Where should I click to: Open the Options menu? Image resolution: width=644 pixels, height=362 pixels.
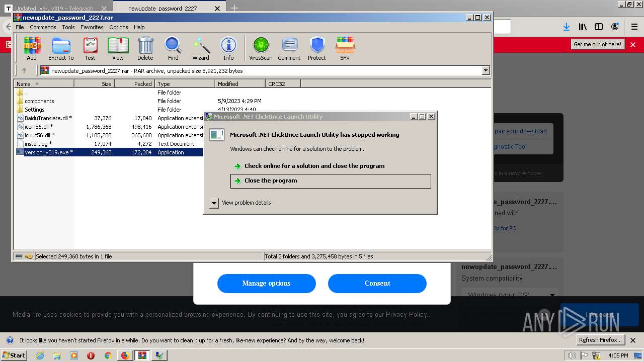pos(119,27)
